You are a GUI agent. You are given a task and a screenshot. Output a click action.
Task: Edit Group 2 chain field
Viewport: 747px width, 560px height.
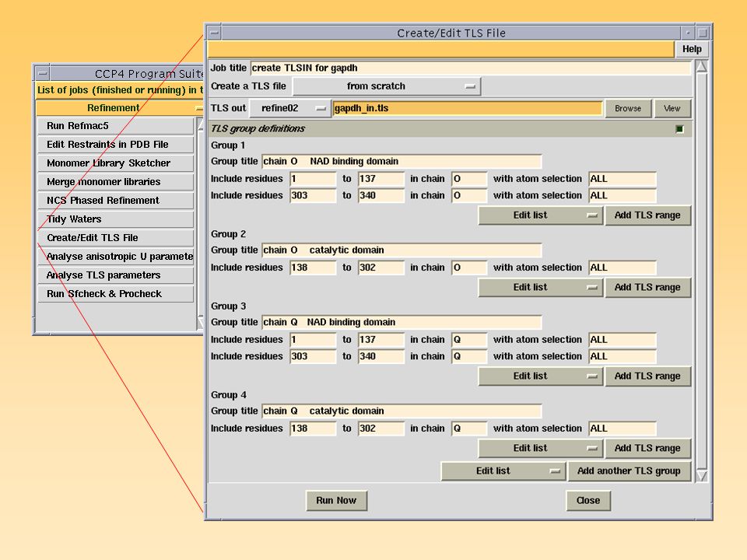coord(469,268)
